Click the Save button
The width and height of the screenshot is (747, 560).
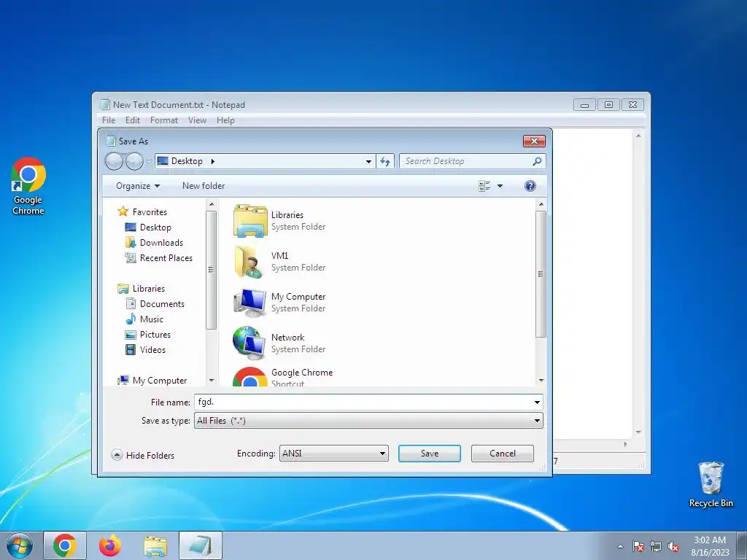[429, 454]
